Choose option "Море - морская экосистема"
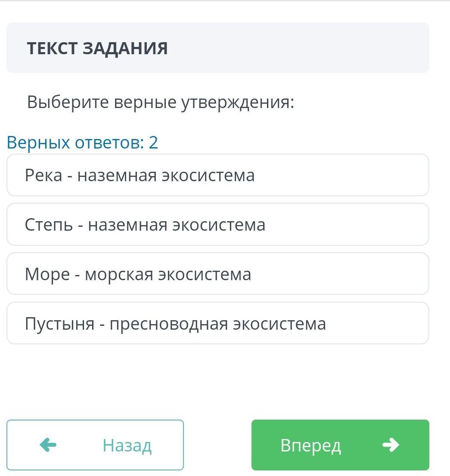Viewport: 450px width, 476px height. pos(217,274)
